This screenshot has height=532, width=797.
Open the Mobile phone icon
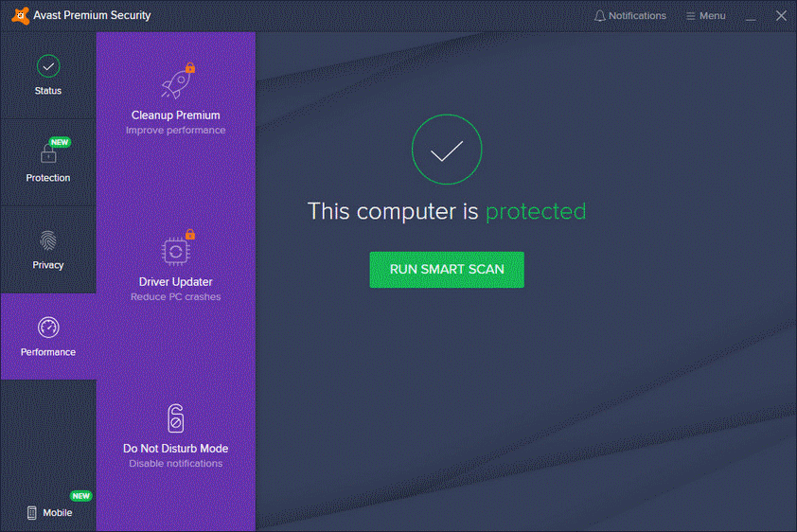(x=31, y=513)
